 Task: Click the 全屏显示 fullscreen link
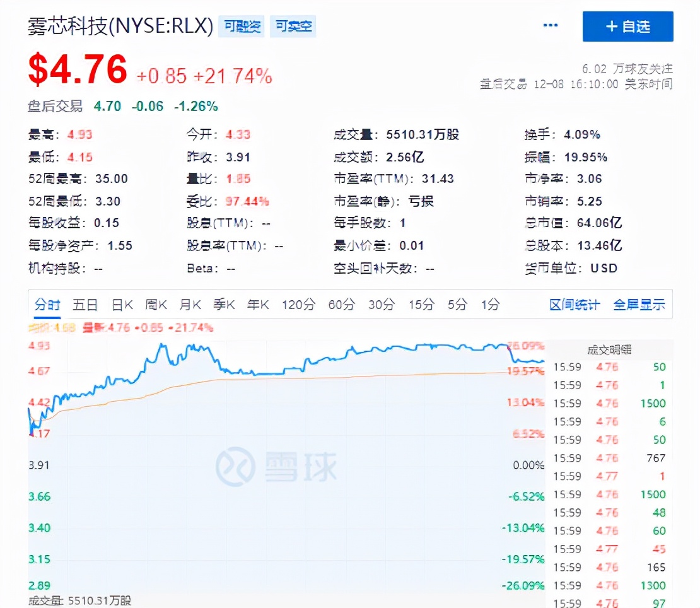pyautogui.click(x=639, y=305)
